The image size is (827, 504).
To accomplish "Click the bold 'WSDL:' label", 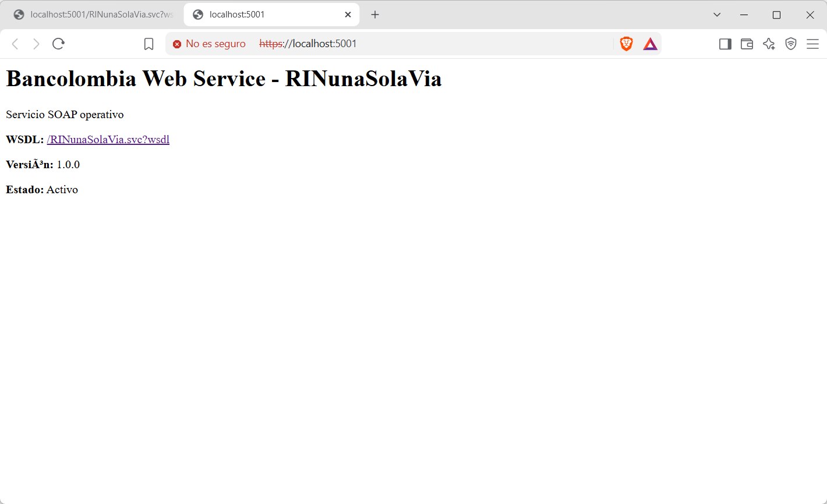I will point(24,140).
